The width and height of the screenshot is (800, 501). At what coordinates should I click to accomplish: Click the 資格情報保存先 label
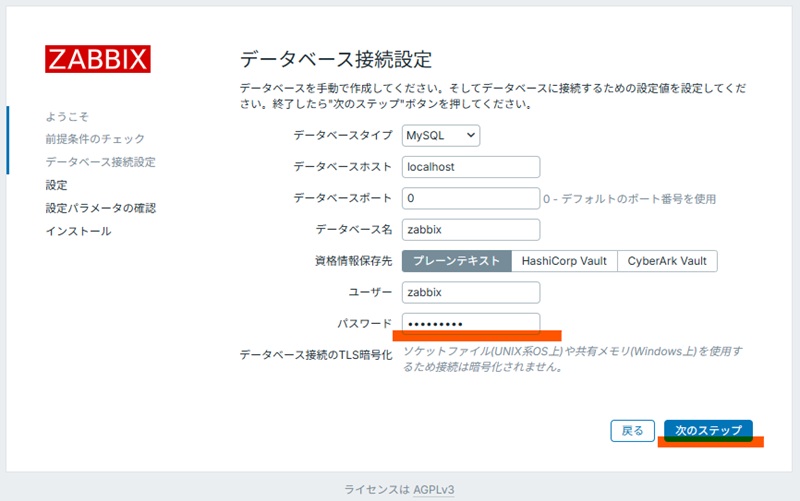click(x=354, y=261)
